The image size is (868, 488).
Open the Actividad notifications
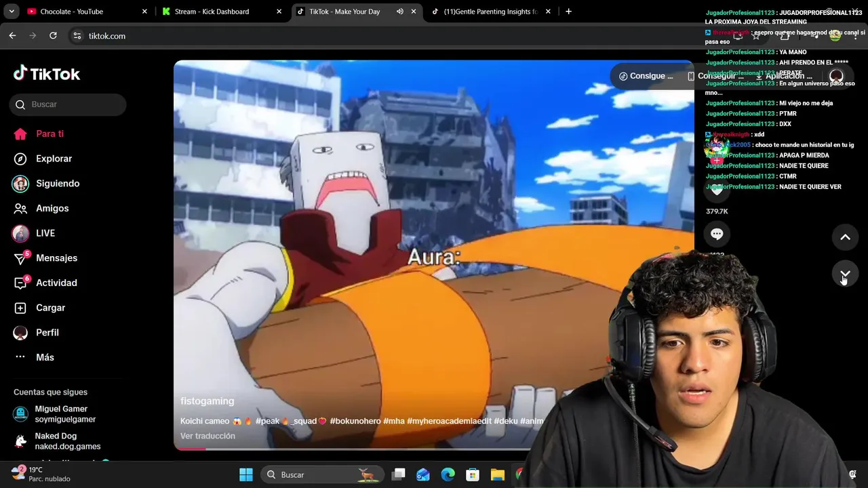click(x=45, y=283)
